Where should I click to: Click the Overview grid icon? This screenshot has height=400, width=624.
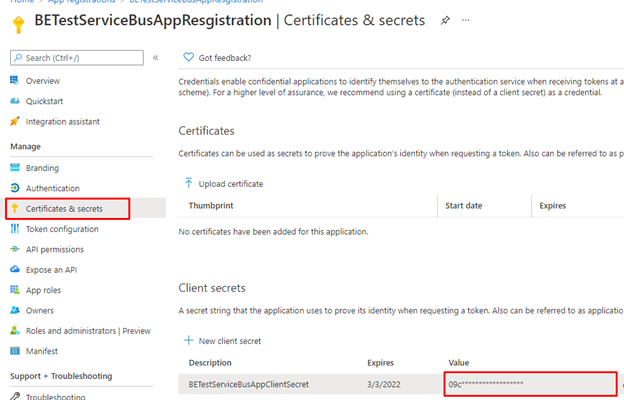point(14,80)
